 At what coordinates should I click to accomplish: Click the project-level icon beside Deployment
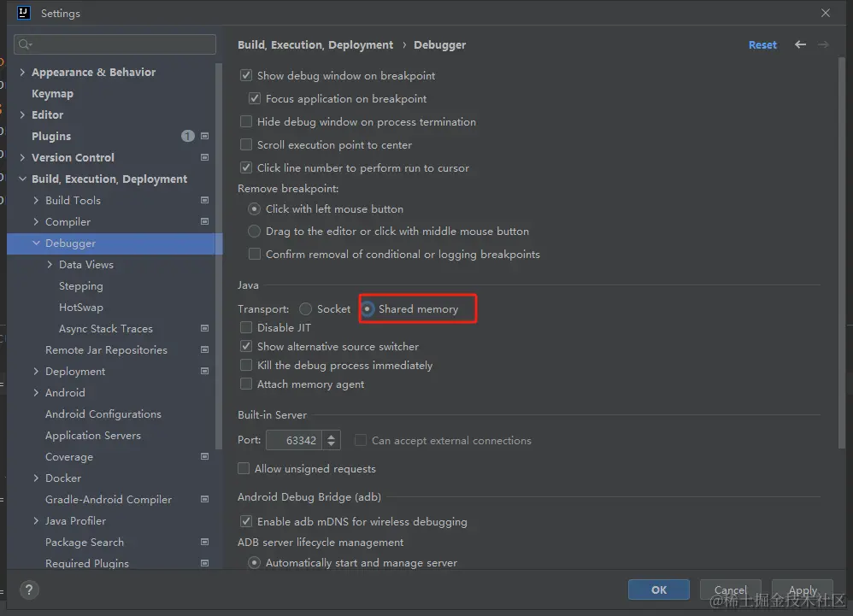[204, 371]
